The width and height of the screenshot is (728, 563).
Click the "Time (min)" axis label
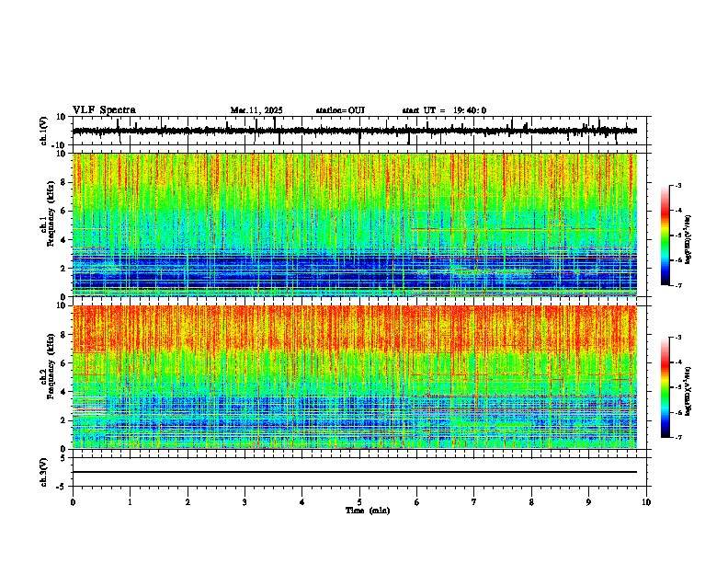[x=368, y=511]
